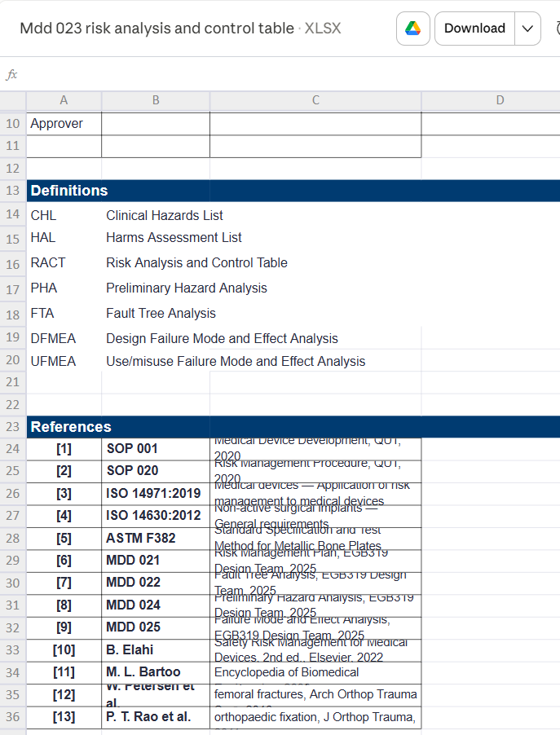Click the 'PHA' cell

coord(64,288)
